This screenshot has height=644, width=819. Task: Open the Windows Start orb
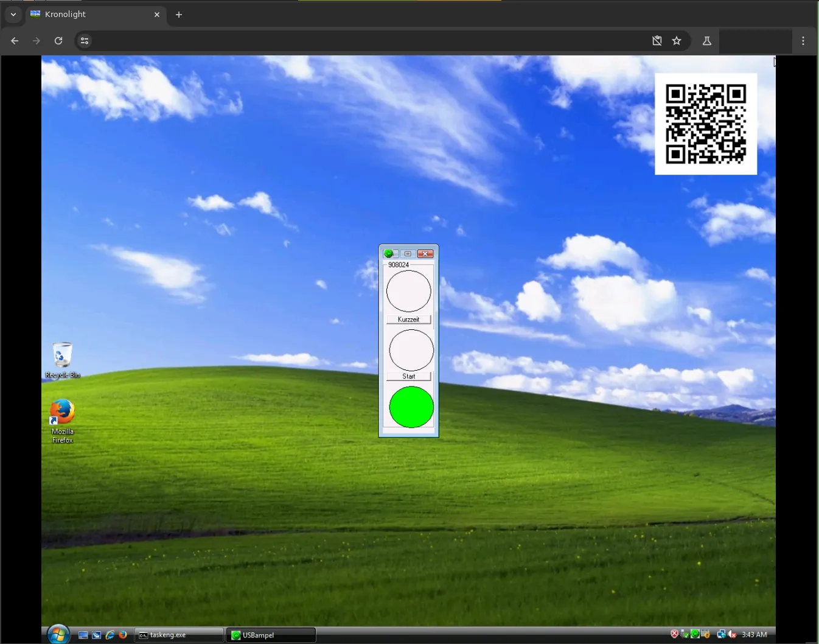(58, 634)
